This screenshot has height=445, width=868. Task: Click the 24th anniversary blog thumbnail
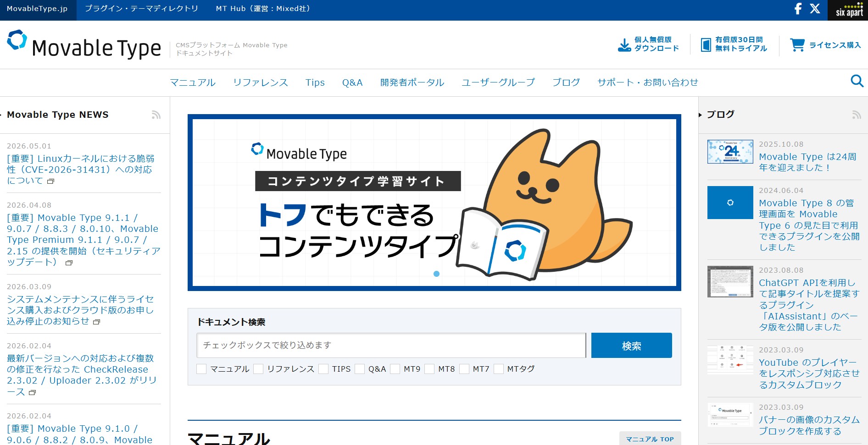tap(730, 152)
